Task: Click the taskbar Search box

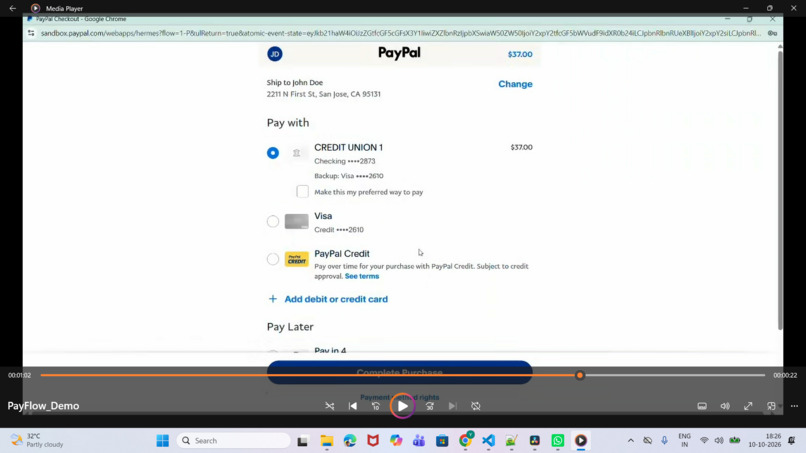Action: [x=234, y=441]
